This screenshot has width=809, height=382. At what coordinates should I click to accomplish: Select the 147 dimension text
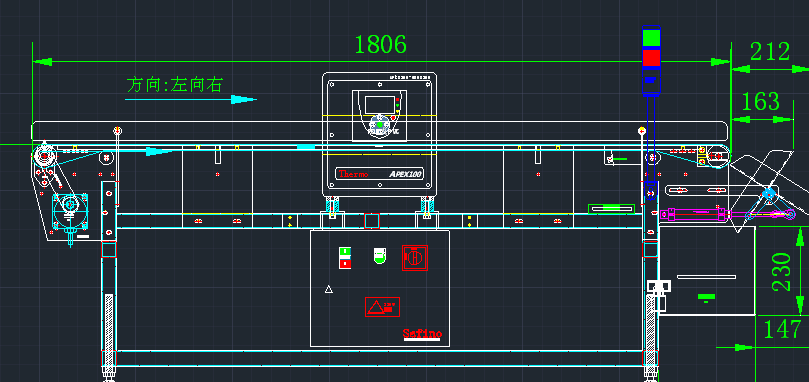[x=782, y=329]
